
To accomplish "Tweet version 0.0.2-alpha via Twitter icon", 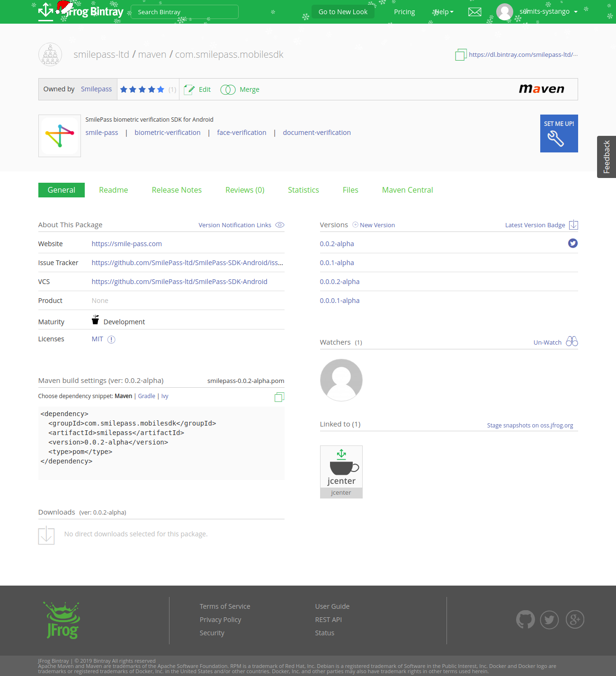I will pyautogui.click(x=573, y=243).
